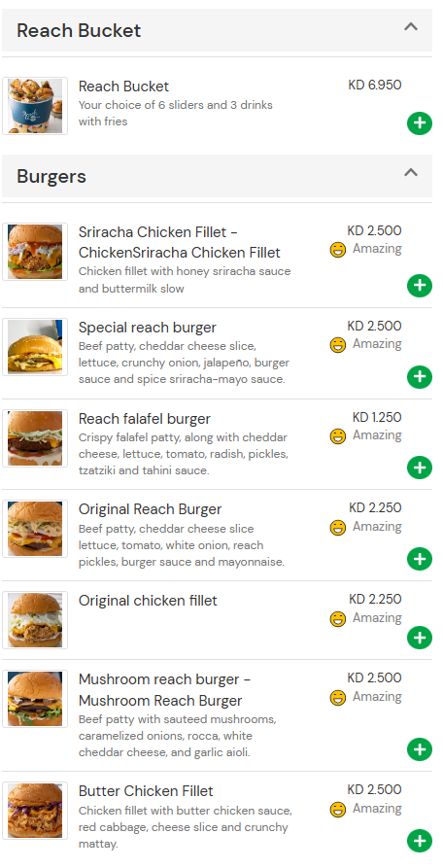Add Special reach burger to order
The image size is (443, 868).
[420, 377]
